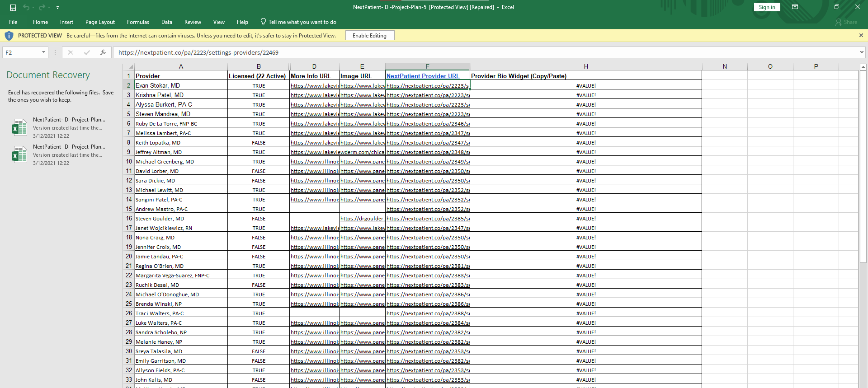Image resolution: width=868 pixels, height=388 pixels.
Task: Click the Undo arrow icon
Action: click(x=26, y=7)
